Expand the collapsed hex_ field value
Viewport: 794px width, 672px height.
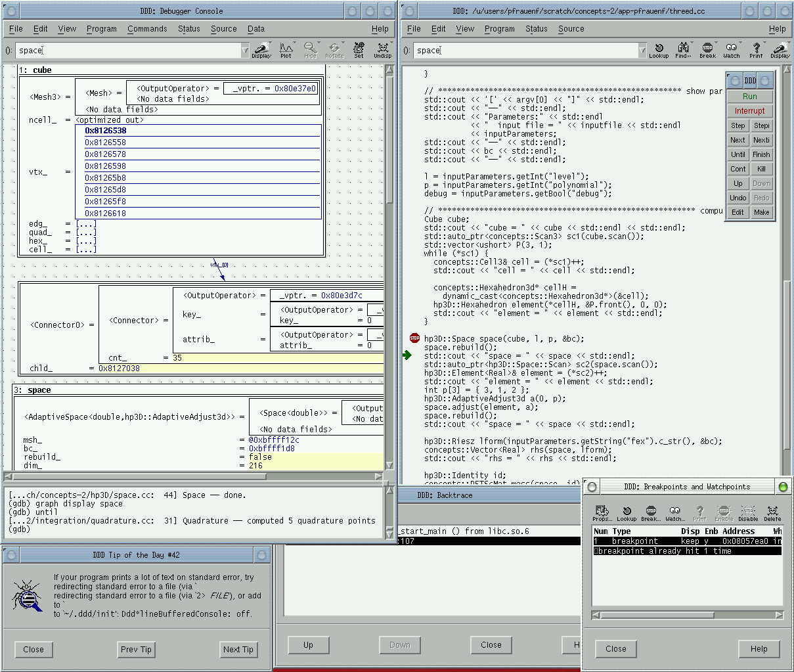pyautogui.click(x=86, y=241)
